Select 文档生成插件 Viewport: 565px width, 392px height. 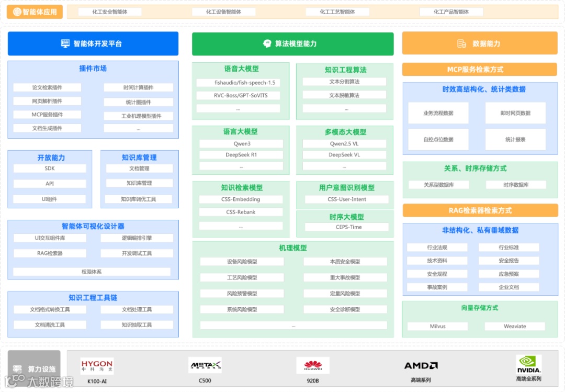(47, 128)
